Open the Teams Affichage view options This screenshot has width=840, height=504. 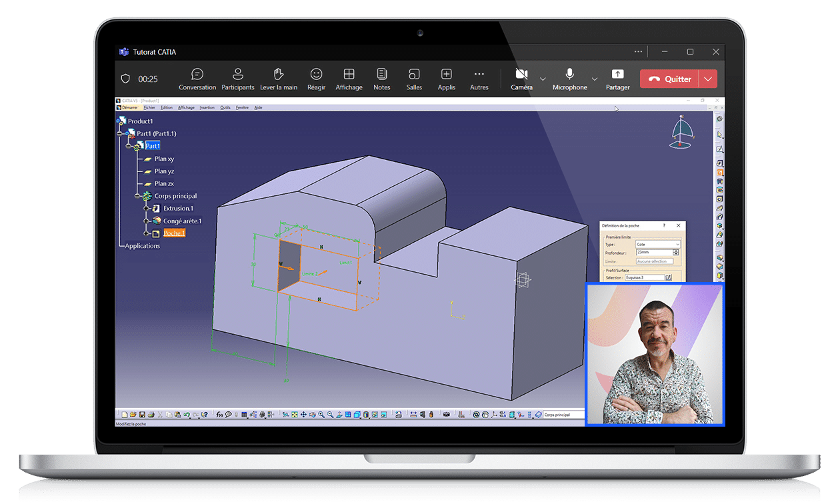pyautogui.click(x=349, y=79)
